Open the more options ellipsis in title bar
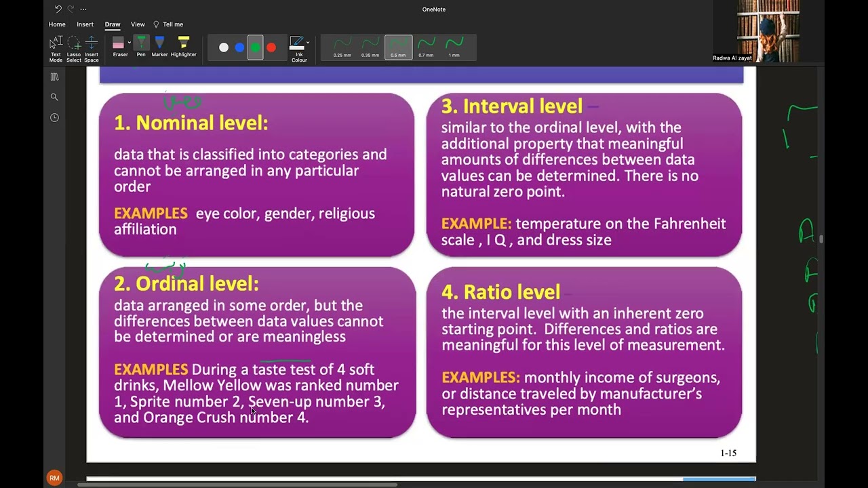Image resolution: width=868 pixels, height=488 pixels. tap(83, 9)
